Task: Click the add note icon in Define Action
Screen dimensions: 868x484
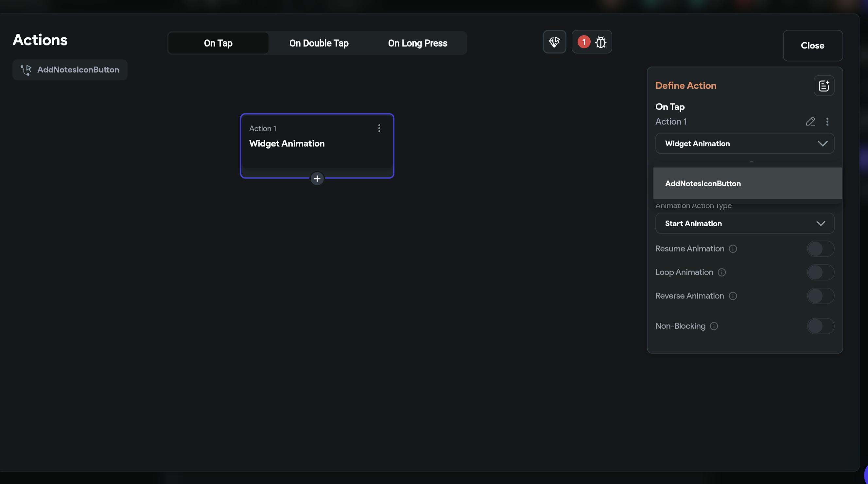Action: coord(824,86)
